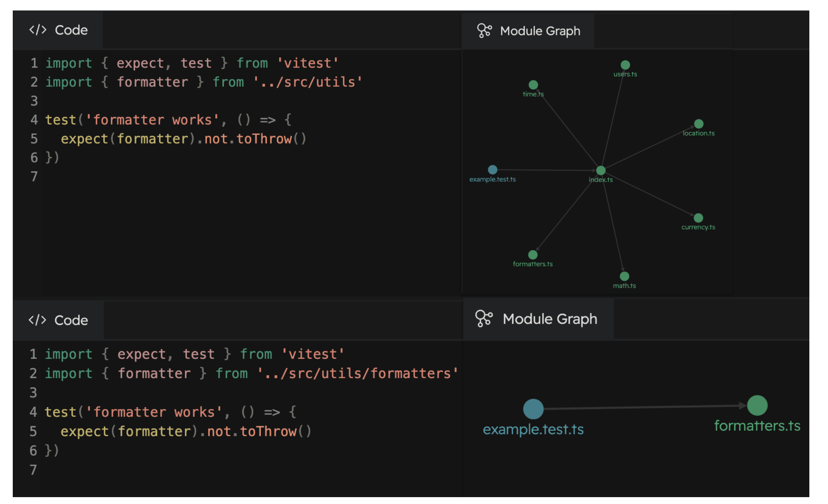The width and height of the screenshot is (828, 504).
Task: Select the index.ts node in graph
Action: tap(601, 171)
